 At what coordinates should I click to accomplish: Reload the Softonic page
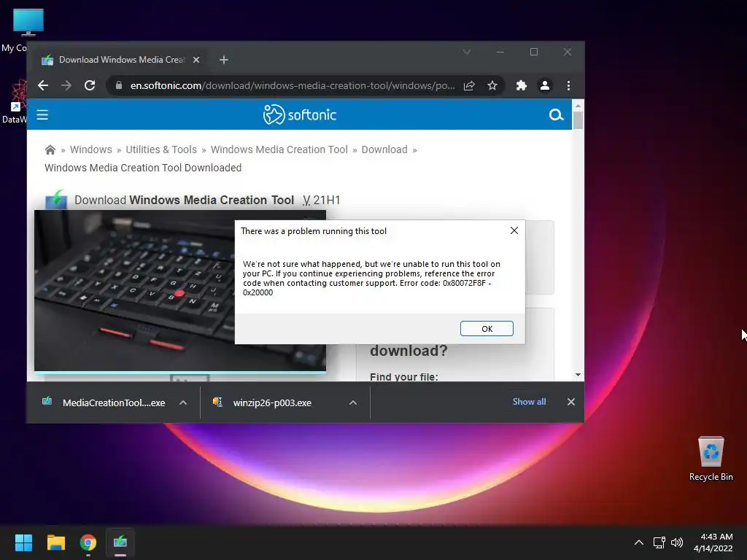pyautogui.click(x=90, y=86)
